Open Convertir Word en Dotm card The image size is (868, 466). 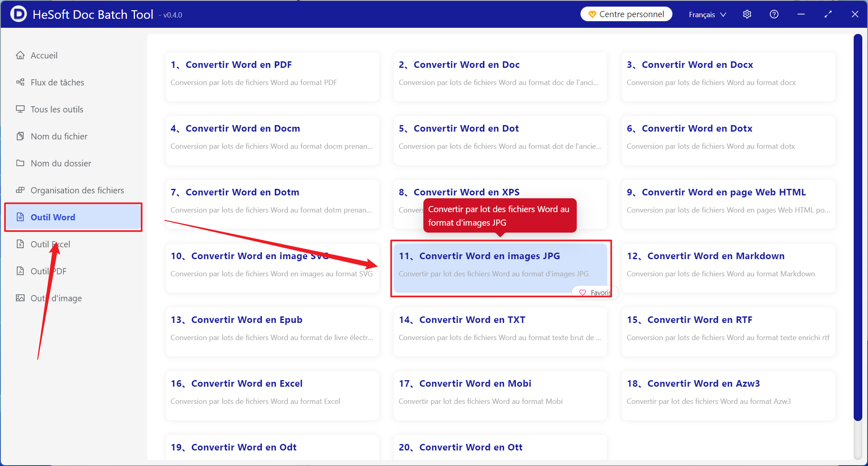pyautogui.click(x=272, y=204)
